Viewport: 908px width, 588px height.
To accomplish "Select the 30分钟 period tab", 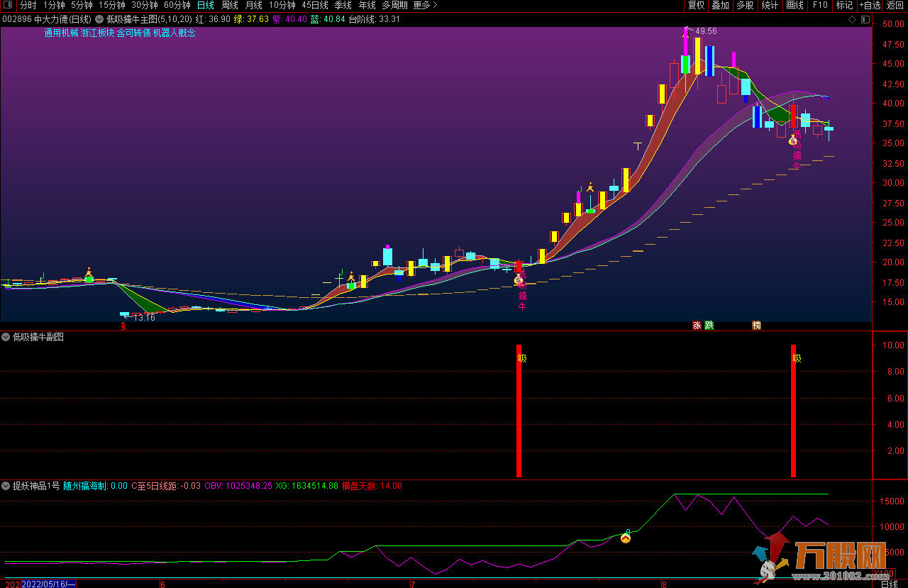I will (145, 5).
